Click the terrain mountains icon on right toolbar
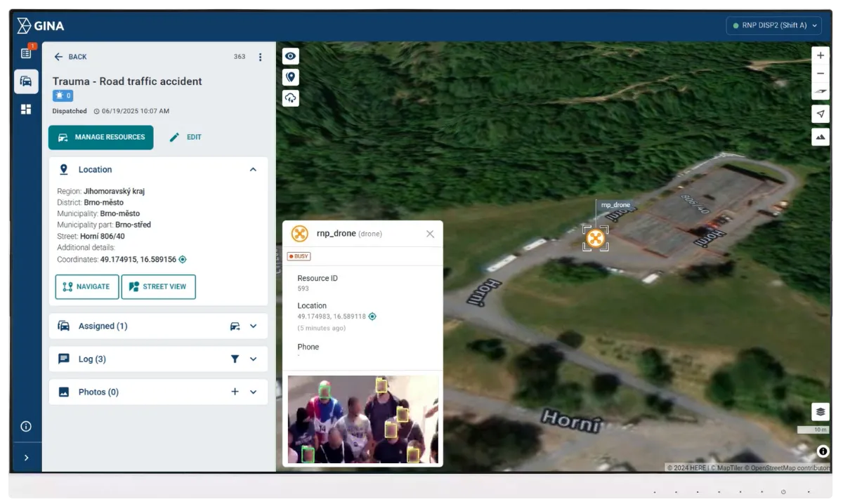 click(x=821, y=136)
